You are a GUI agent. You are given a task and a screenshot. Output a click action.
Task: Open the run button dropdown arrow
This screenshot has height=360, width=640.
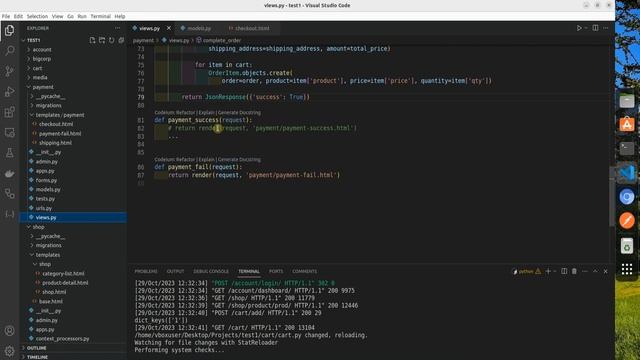click(586, 28)
